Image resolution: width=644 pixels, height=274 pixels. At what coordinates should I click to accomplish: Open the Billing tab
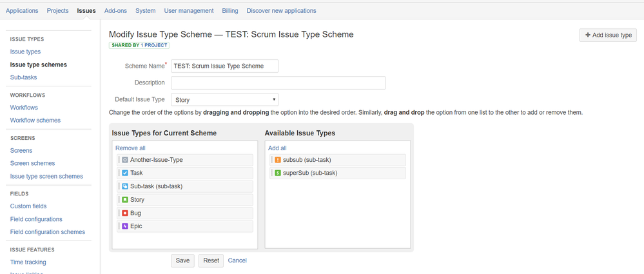pos(230,11)
